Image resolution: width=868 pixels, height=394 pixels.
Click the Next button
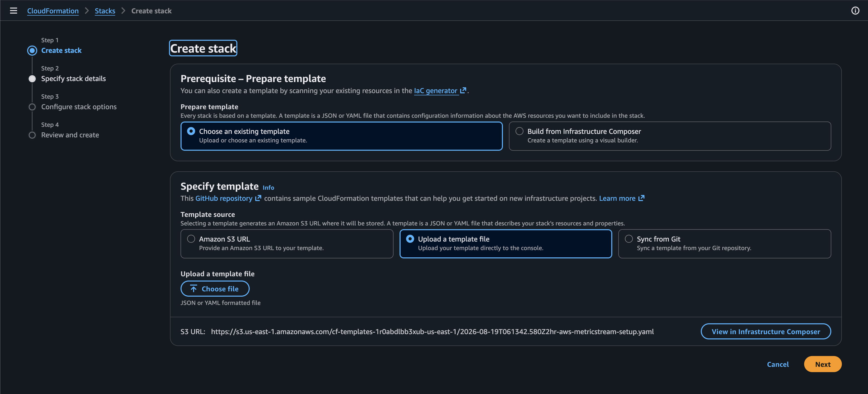[822, 364]
